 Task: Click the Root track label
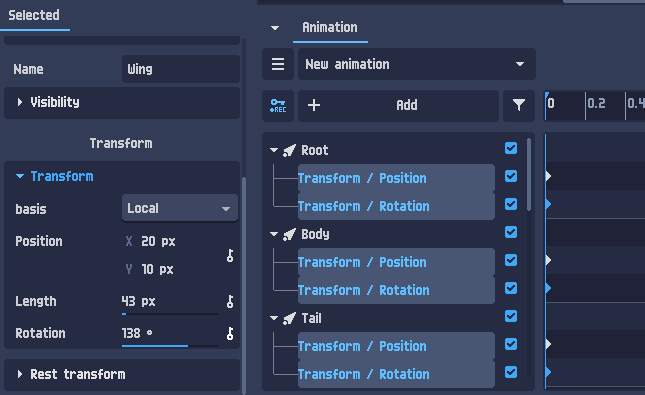315,151
